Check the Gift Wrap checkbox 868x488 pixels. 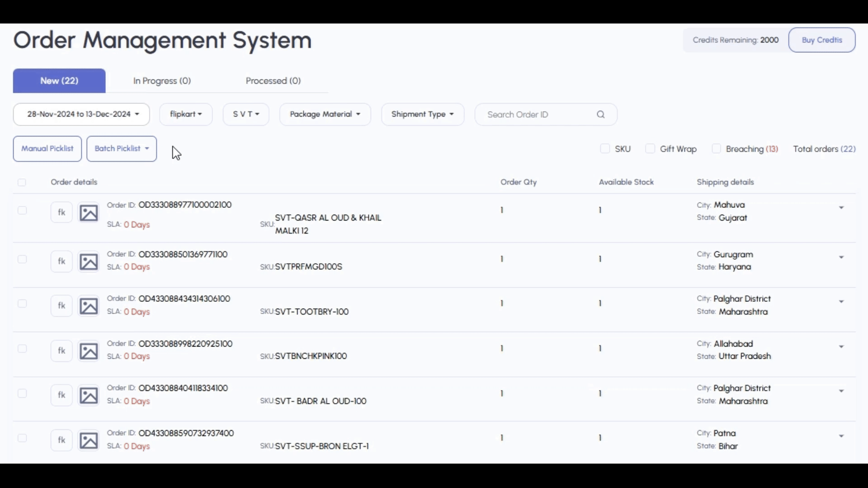click(x=650, y=148)
